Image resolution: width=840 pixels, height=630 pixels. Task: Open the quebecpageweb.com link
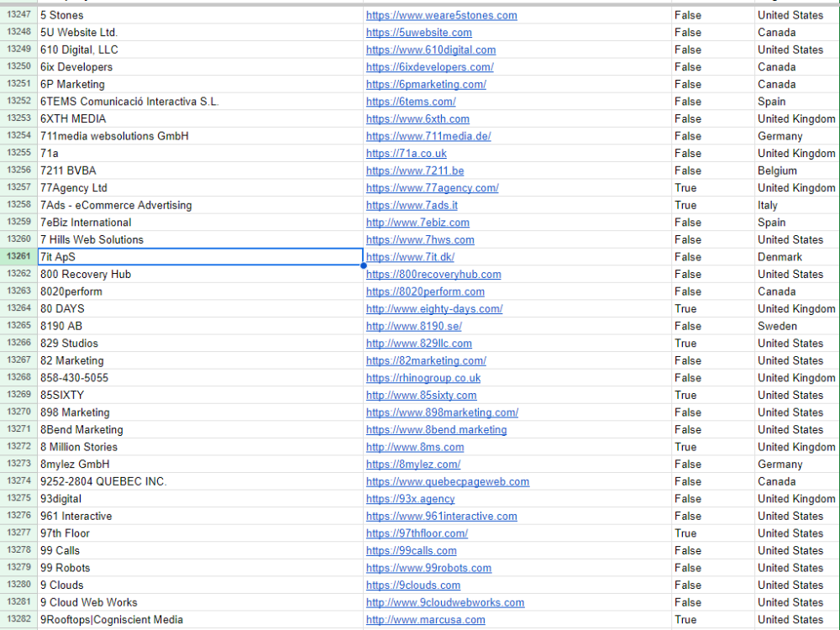pos(448,481)
